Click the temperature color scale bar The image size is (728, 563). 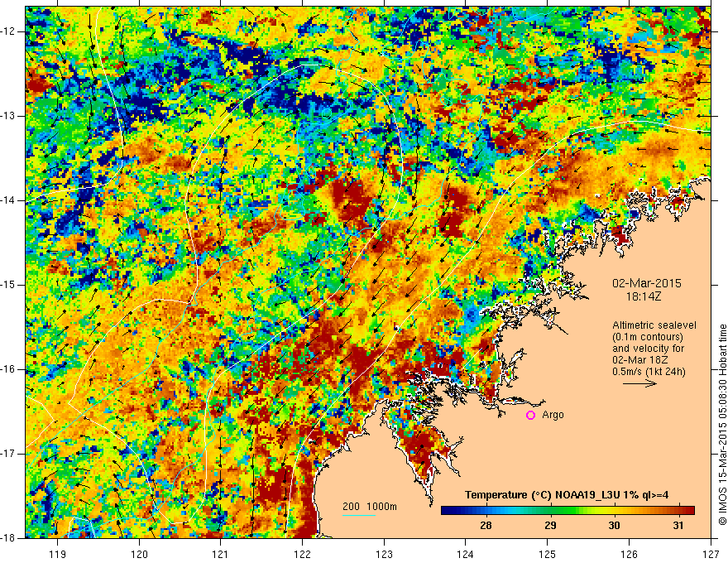[x=568, y=510]
